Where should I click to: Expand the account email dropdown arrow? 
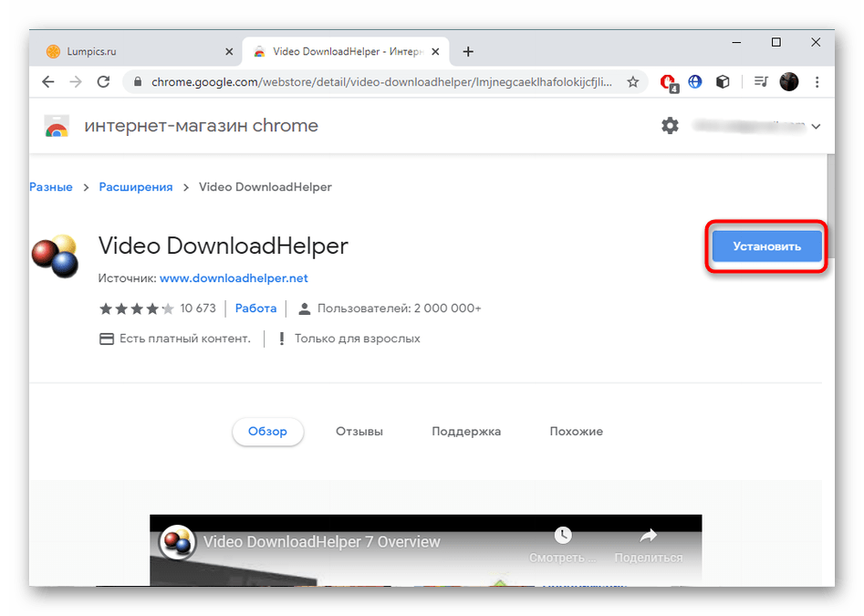coord(816,126)
